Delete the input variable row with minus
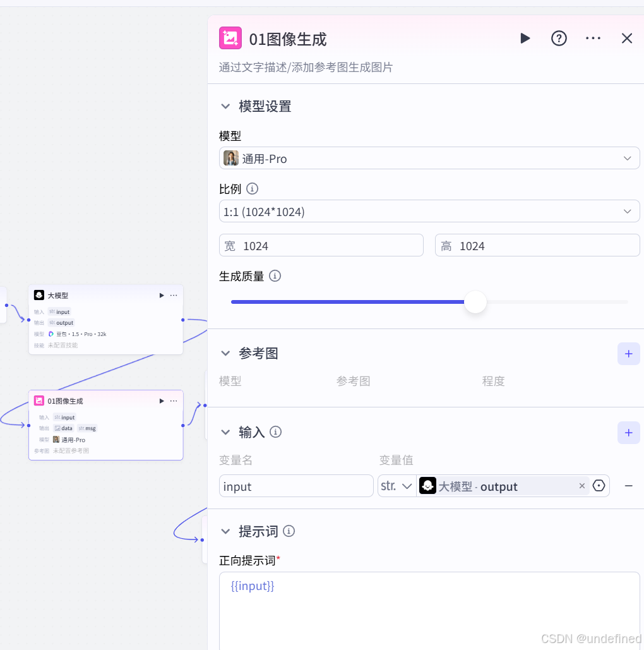The width and height of the screenshot is (644, 650). click(x=628, y=486)
